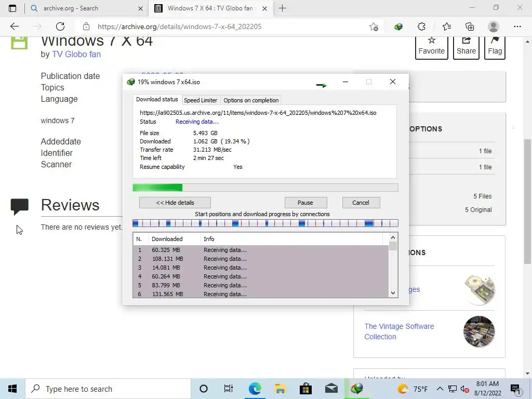Viewport: 532px width, 399px height.
Task: Pause the download
Action: tap(305, 203)
